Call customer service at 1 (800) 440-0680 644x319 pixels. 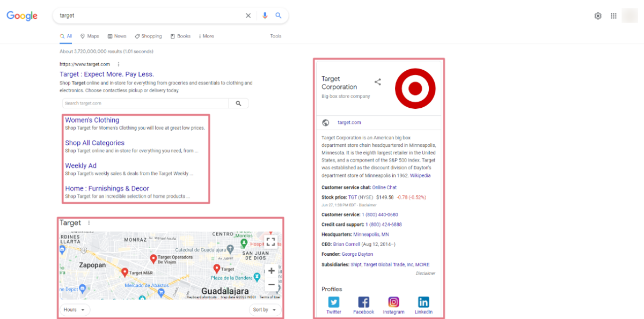click(379, 215)
